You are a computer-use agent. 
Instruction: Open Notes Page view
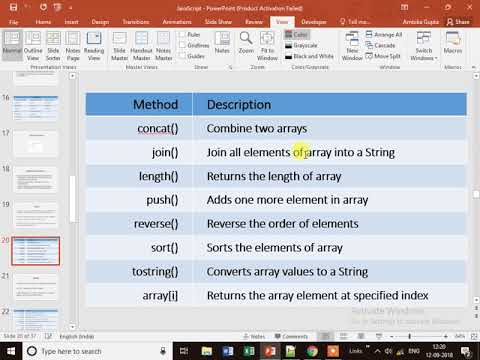(73, 46)
